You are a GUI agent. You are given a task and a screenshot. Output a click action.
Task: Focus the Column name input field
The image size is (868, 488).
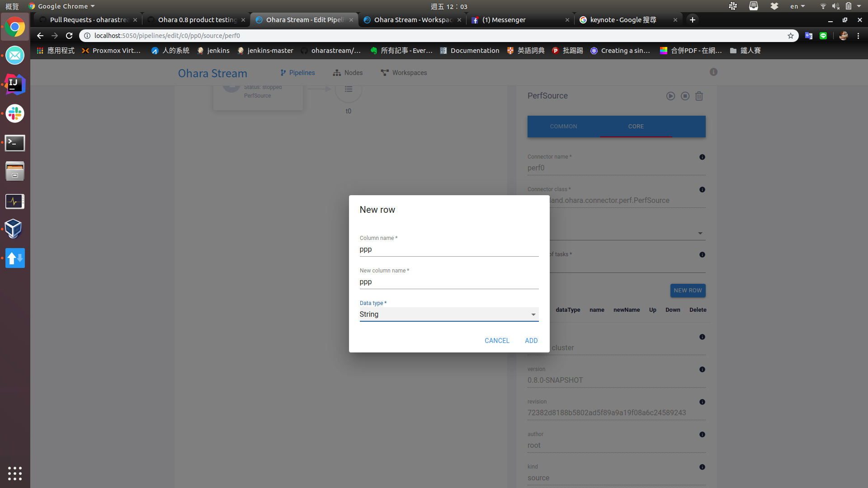(449, 249)
